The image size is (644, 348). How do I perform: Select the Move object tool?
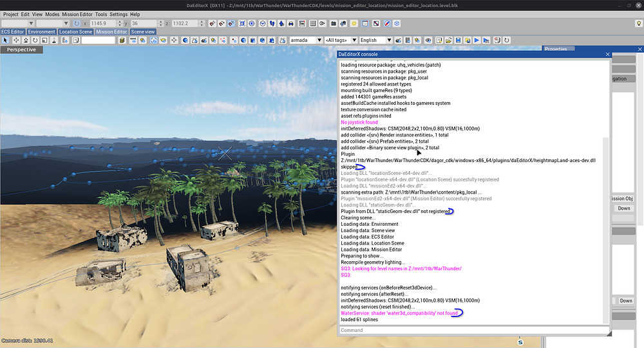point(16,41)
